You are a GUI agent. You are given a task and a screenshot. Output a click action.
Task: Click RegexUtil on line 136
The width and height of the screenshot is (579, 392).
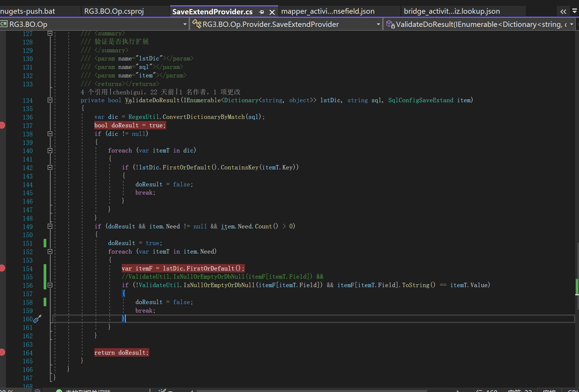144,117
